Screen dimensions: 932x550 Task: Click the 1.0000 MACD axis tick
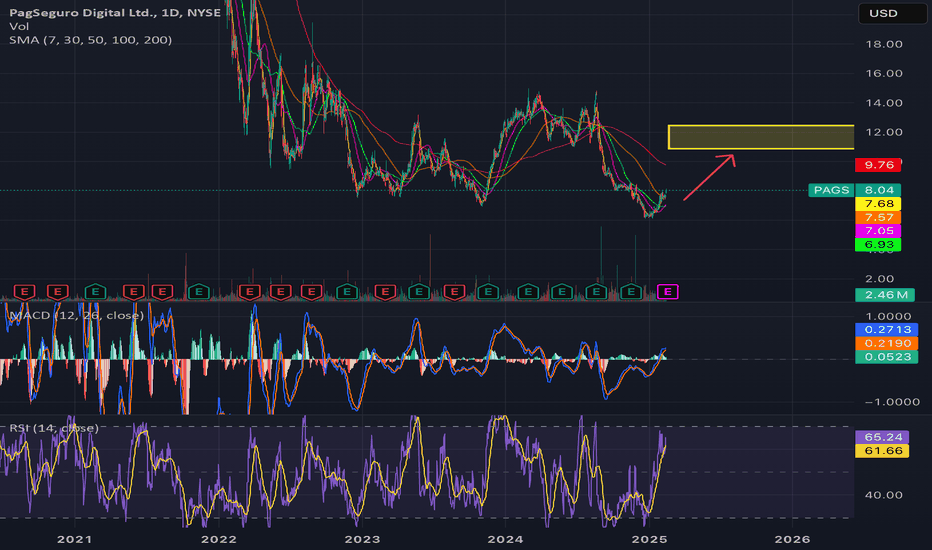coord(888,316)
